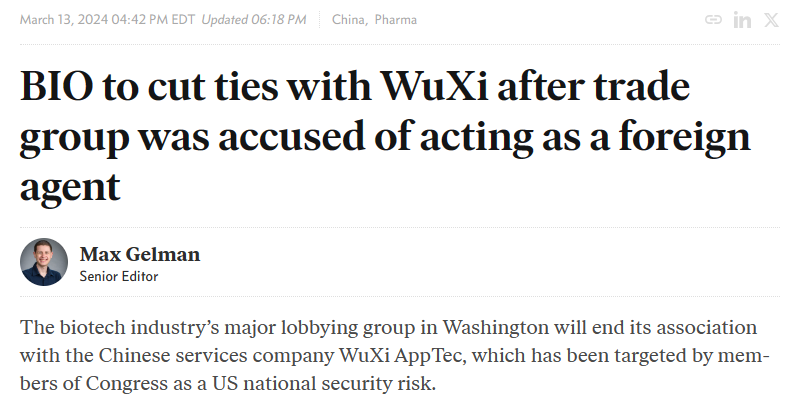Viewport: 803px width, 409px height.
Task: Click the word agent in headline
Action: tap(70, 188)
